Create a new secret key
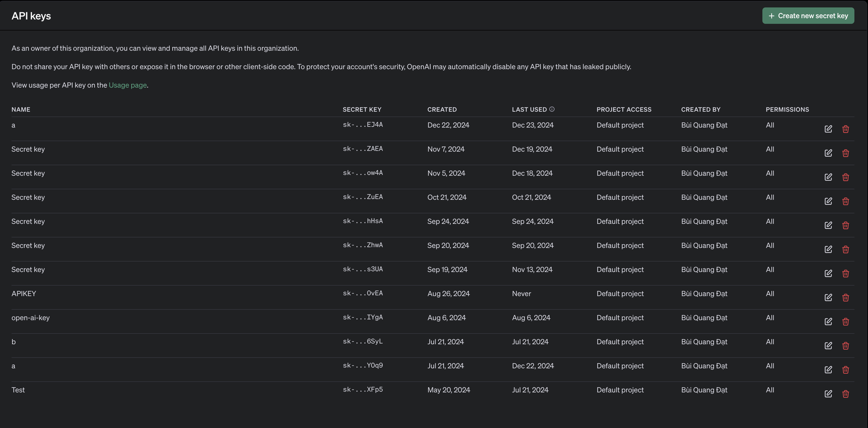 click(x=808, y=15)
